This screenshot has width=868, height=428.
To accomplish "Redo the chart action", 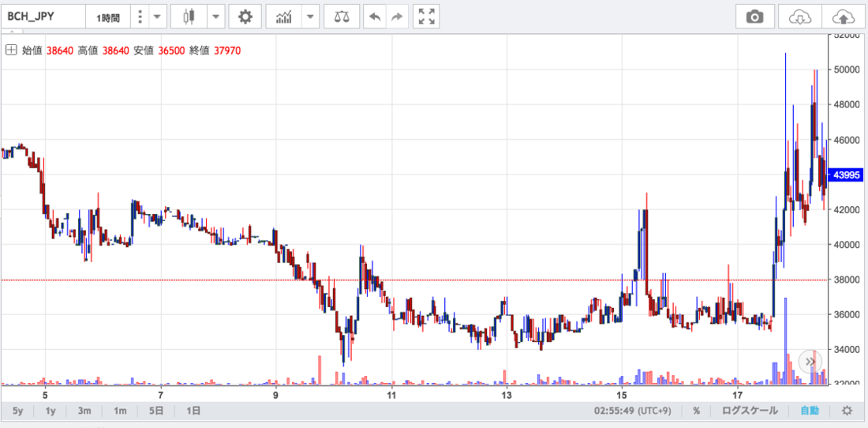I will [x=396, y=17].
